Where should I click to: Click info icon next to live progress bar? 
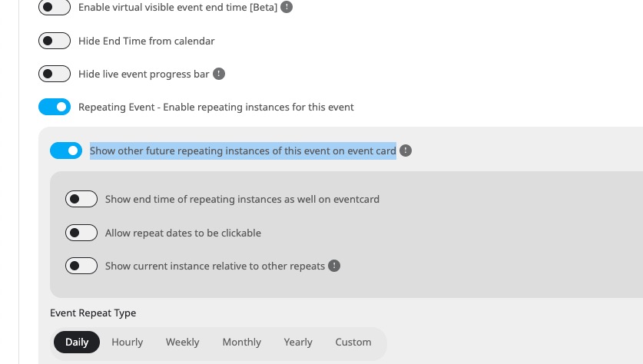219,74
